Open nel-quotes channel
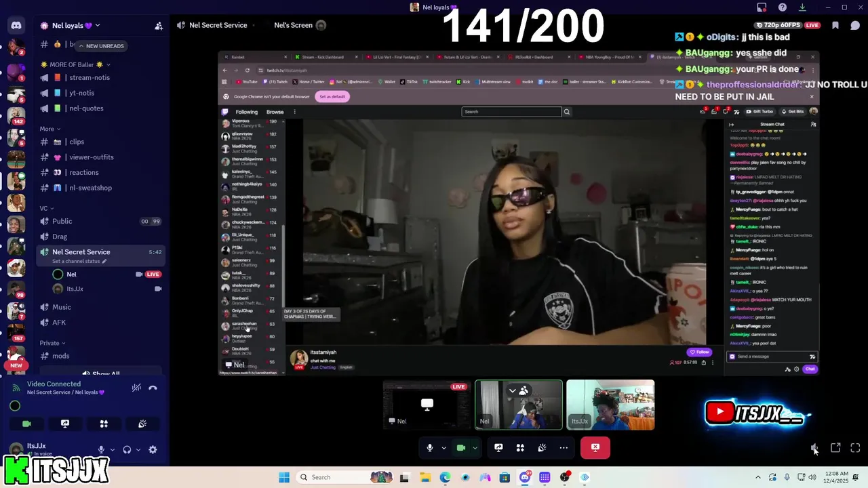The image size is (868, 488). [x=86, y=108]
